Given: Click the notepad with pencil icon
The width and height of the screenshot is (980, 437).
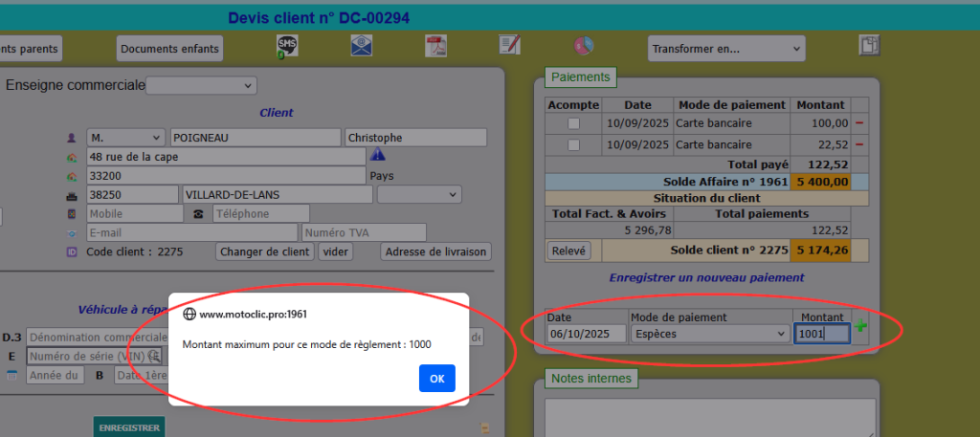Looking at the screenshot, I should click(509, 45).
